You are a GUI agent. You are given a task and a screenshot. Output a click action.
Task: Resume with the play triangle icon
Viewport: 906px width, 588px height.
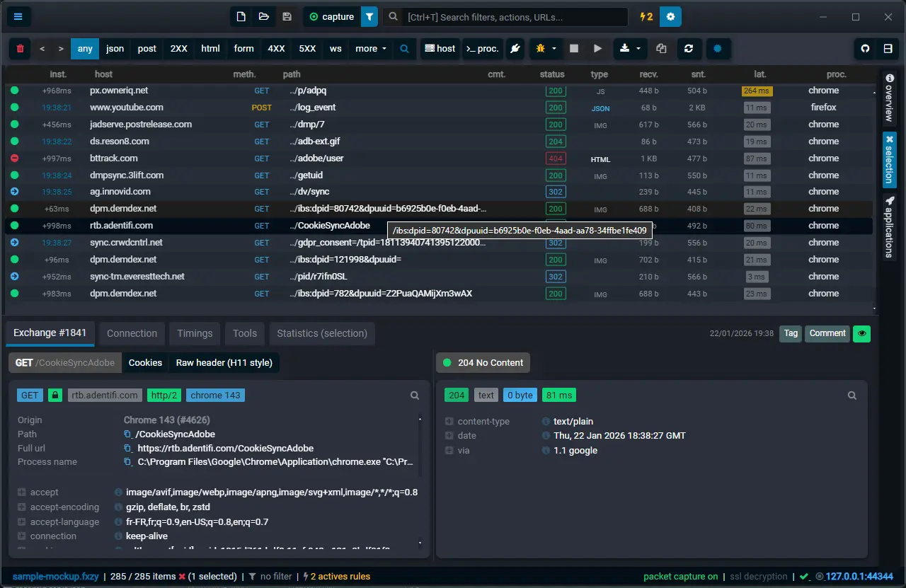(x=598, y=49)
